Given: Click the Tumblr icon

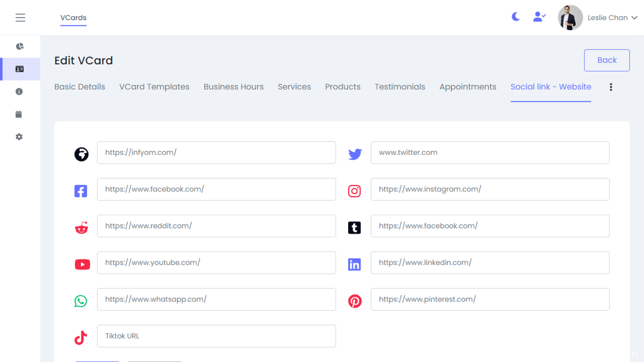Looking at the screenshot, I should pyautogui.click(x=355, y=228).
